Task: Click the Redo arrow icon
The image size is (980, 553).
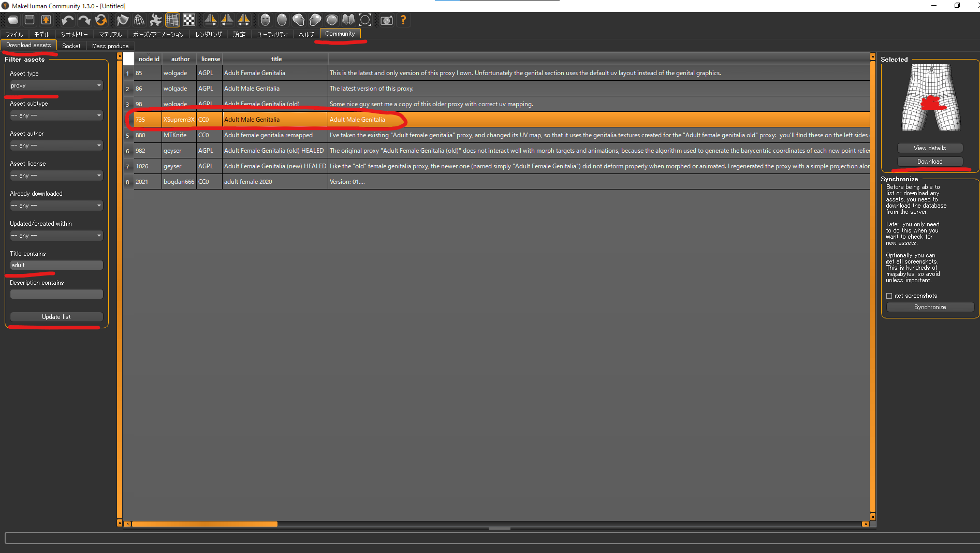Action: [x=84, y=20]
